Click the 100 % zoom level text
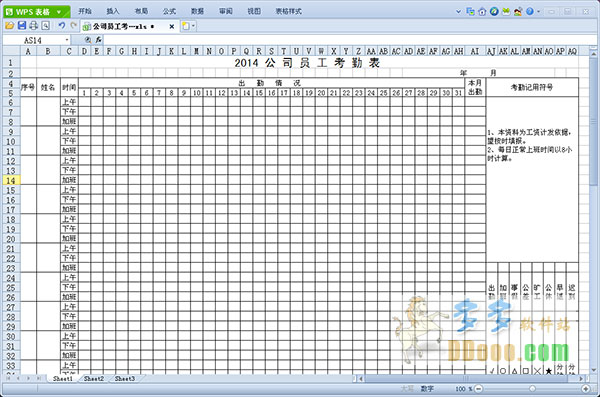 [x=464, y=389]
